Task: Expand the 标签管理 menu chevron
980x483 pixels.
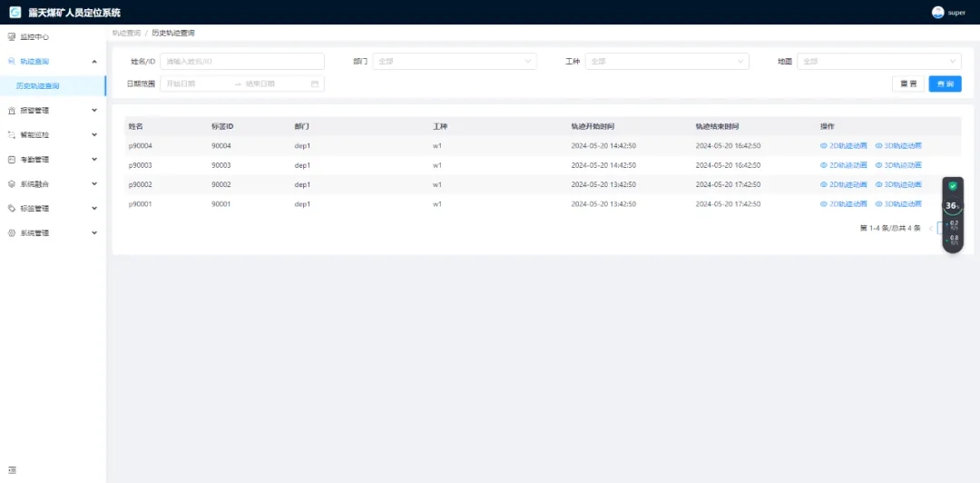Action: click(x=94, y=208)
